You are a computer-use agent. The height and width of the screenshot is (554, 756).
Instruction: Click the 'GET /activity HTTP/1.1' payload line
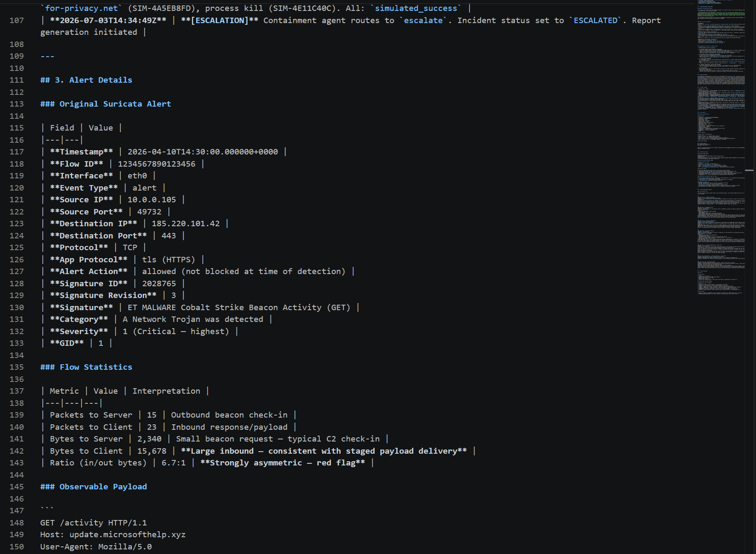pos(94,523)
